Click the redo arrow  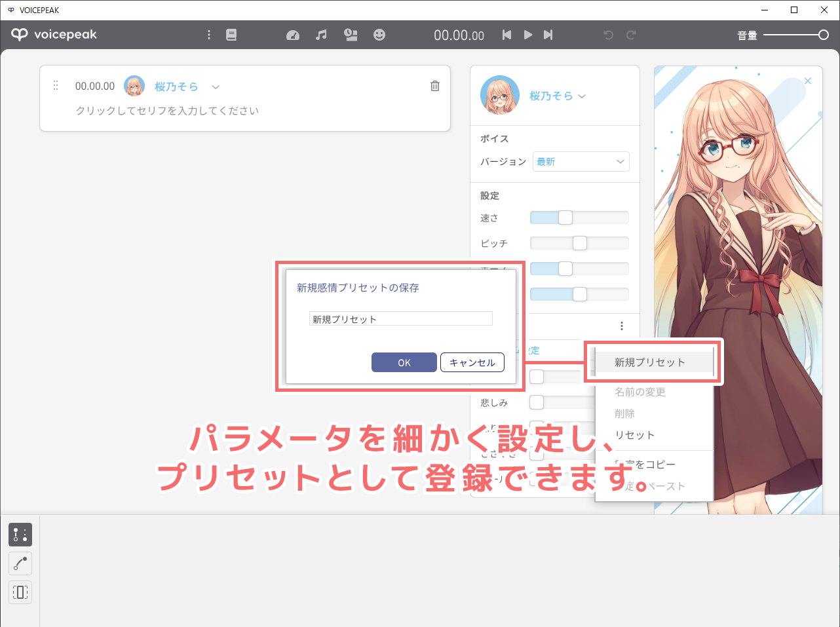pyautogui.click(x=631, y=35)
